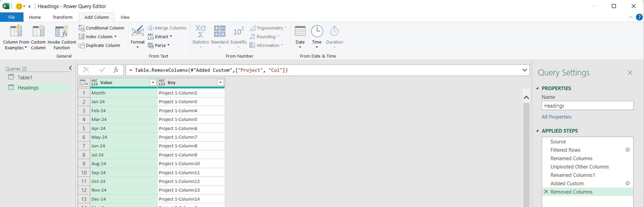Screen dimensions: 644x207
Task: Select the Renamed Columns step
Action: [x=588, y=158]
